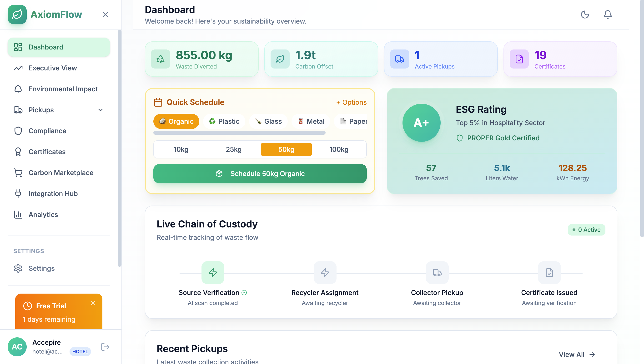
Task: Click the Source Verification lightning icon
Action: pyautogui.click(x=213, y=272)
